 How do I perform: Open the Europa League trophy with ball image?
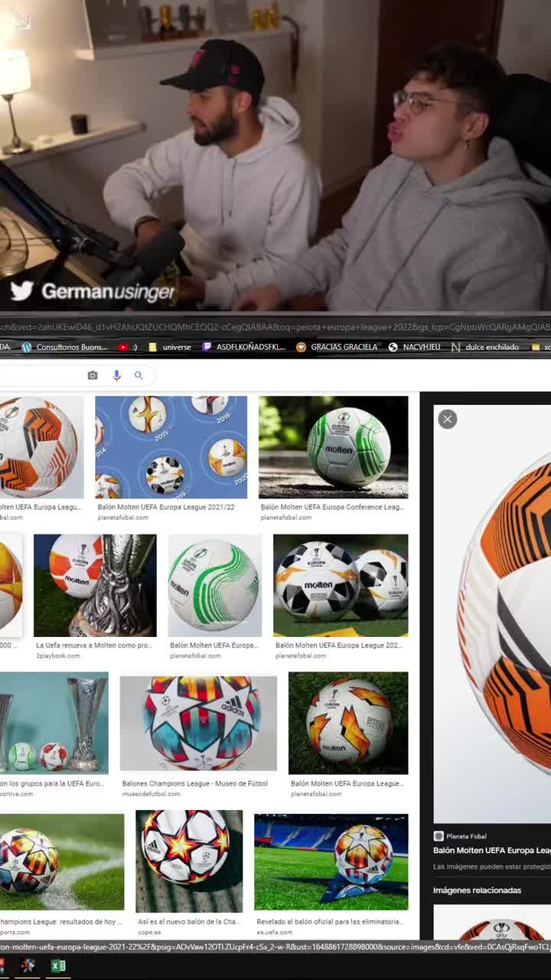click(95, 585)
